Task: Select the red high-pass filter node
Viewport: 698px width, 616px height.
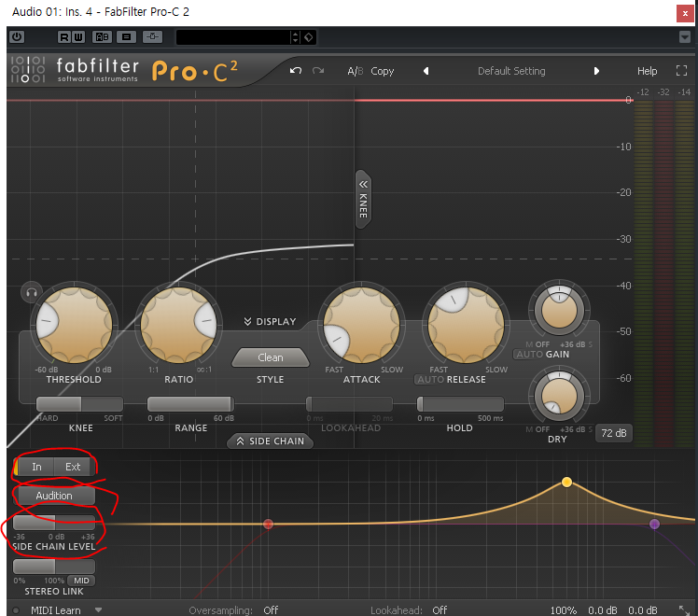Action: pyautogui.click(x=268, y=524)
